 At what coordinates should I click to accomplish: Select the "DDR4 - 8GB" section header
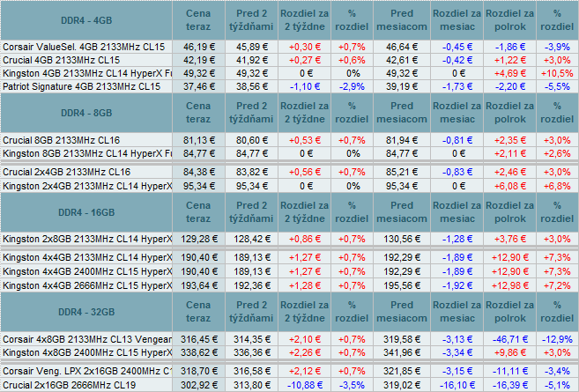(x=86, y=113)
